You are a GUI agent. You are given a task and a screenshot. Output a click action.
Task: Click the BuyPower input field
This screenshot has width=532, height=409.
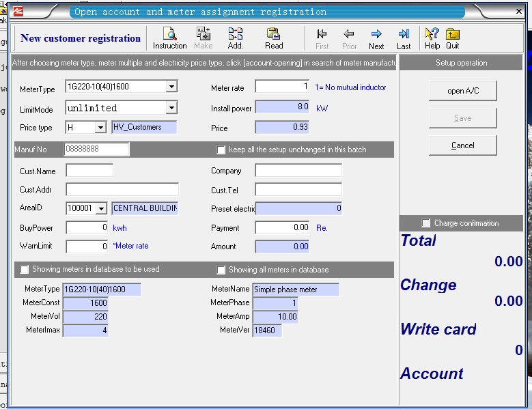pos(87,227)
